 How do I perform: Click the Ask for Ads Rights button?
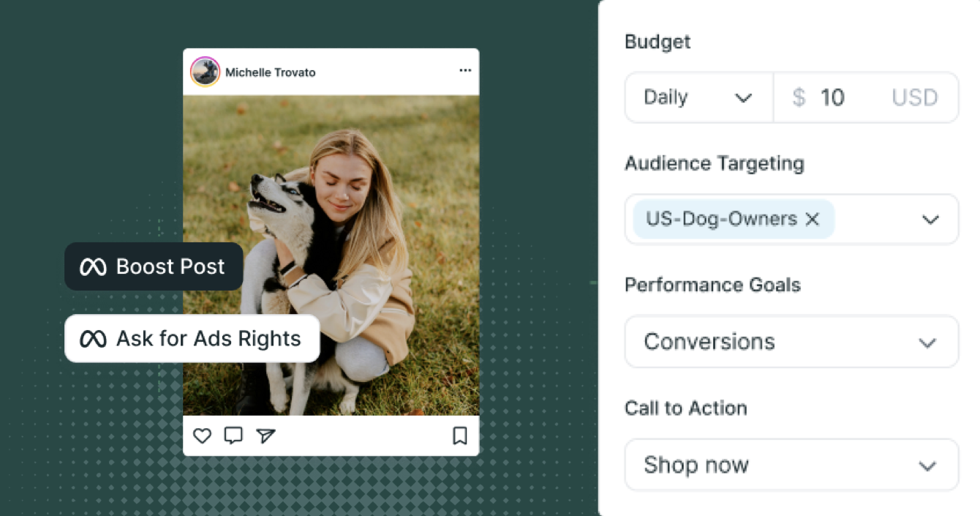[x=192, y=339]
